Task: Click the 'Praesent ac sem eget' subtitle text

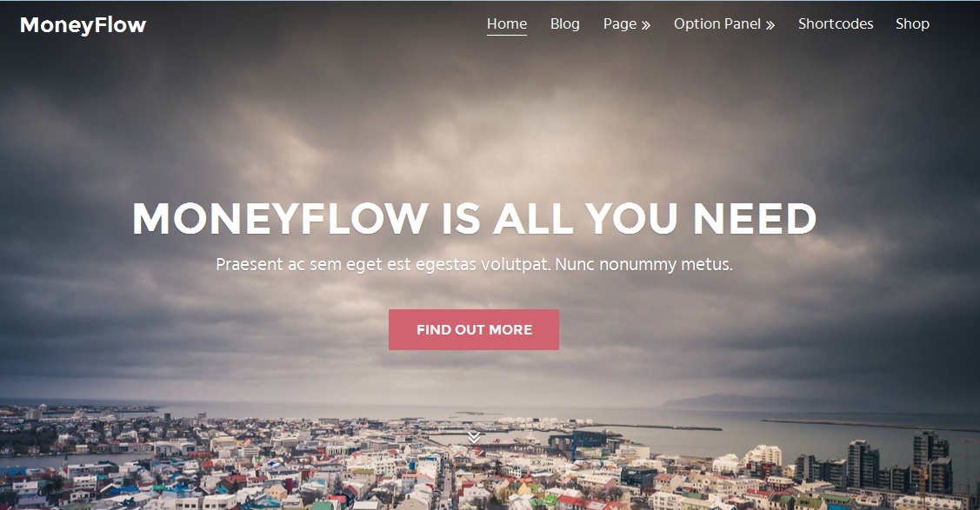Action: pos(474,265)
